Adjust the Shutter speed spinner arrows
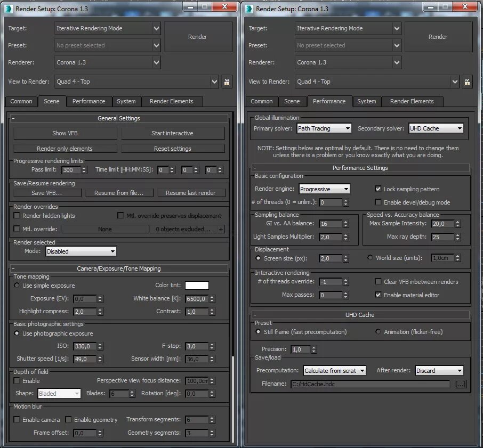Screen dimensions: 483x448 (100, 359)
